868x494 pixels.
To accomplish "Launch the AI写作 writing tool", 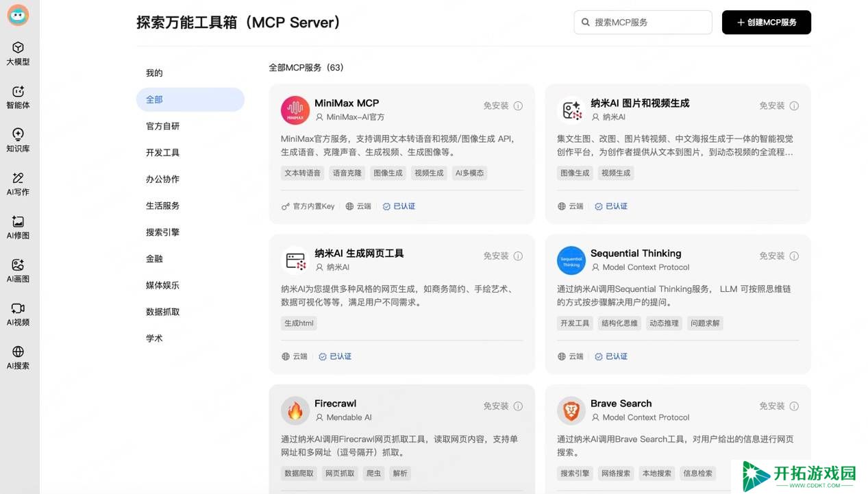I will (18, 184).
